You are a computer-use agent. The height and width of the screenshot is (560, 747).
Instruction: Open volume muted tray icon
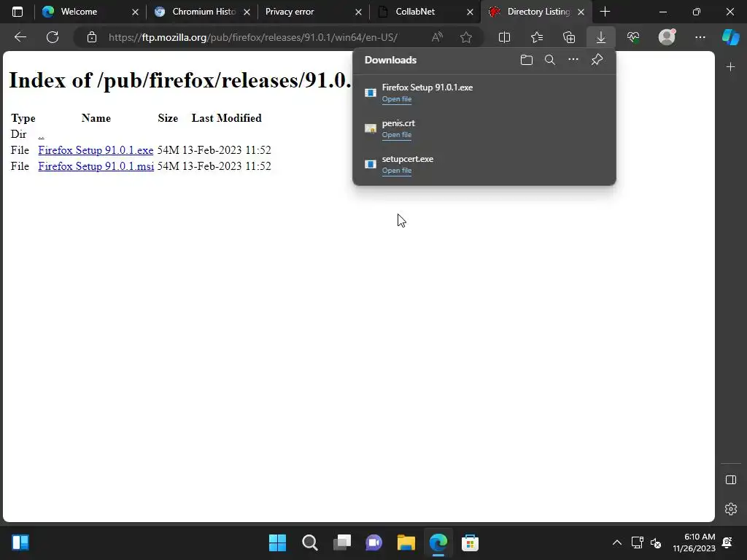coord(656,542)
